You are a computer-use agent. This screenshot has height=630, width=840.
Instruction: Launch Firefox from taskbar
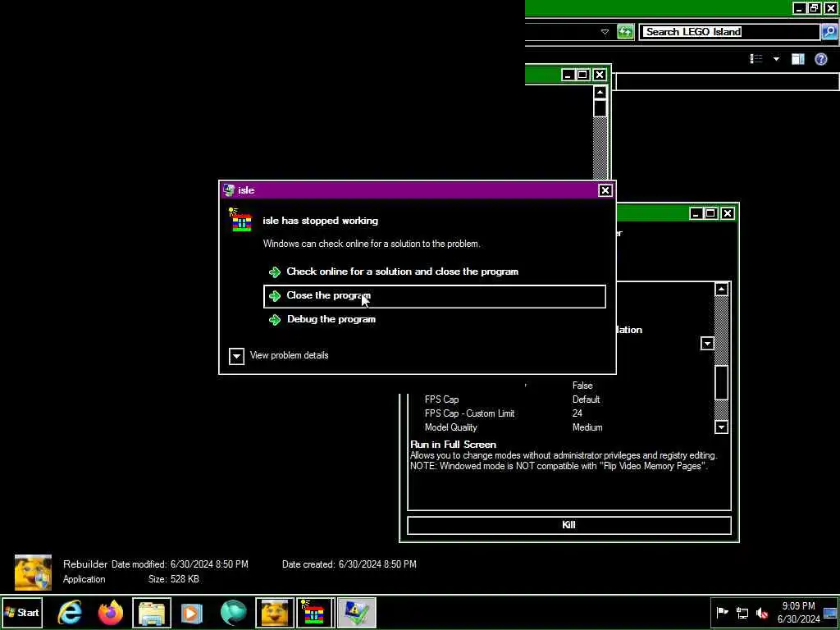pos(111,612)
